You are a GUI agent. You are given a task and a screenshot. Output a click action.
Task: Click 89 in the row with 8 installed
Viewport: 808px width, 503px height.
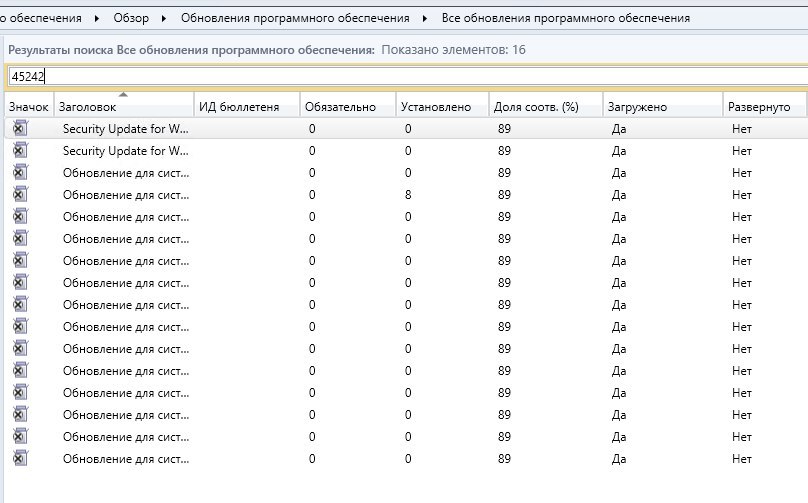point(504,195)
